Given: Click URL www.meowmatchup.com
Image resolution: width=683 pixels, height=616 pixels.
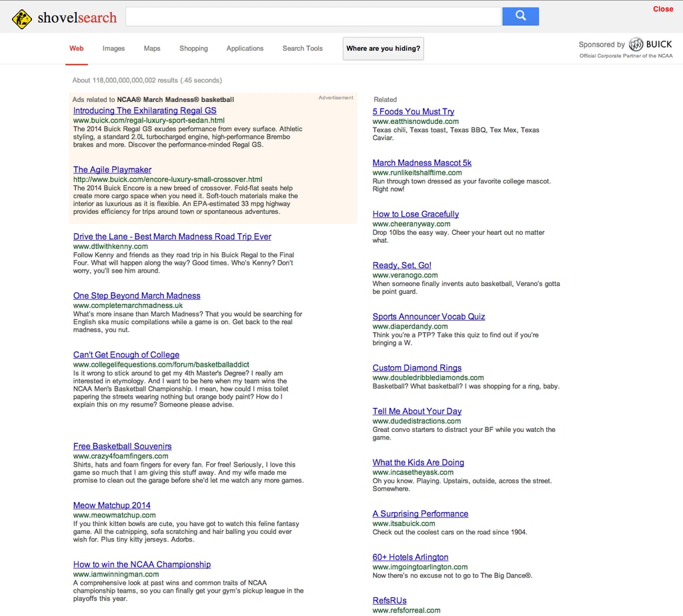Looking at the screenshot, I should pyautogui.click(x=115, y=515).
